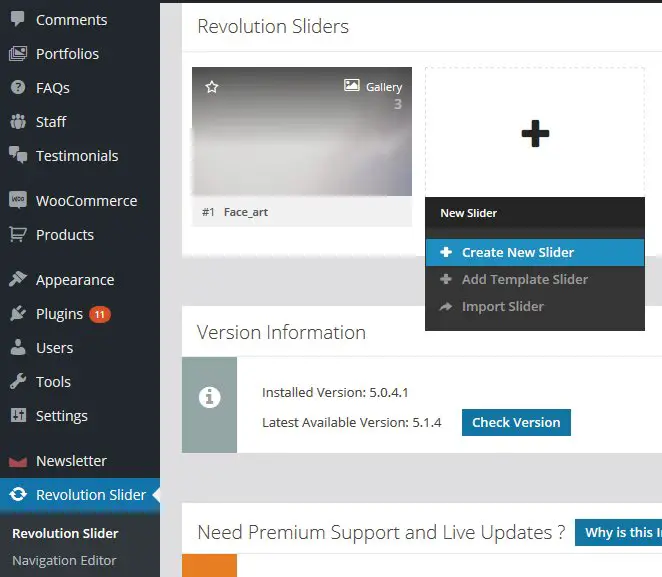Image resolution: width=662 pixels, height=577 pixels.
Task: Click the Why is this button
Action: [x=619, y=533]
